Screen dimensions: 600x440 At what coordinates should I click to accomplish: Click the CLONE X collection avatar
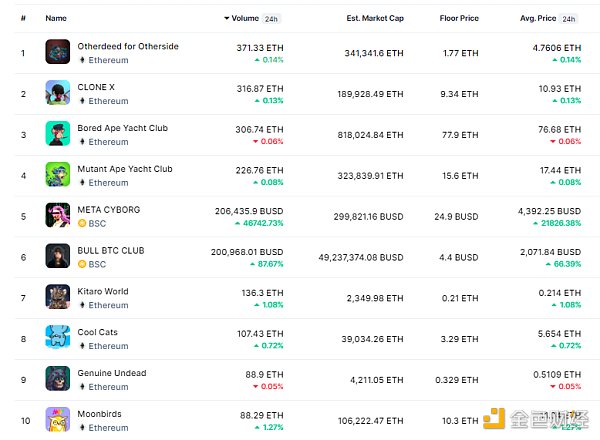pyautogui.click(x=57, y=93)
